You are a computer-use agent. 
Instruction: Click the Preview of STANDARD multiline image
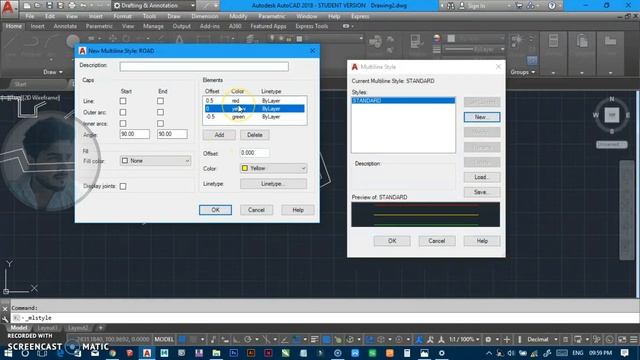click(425, 215)
